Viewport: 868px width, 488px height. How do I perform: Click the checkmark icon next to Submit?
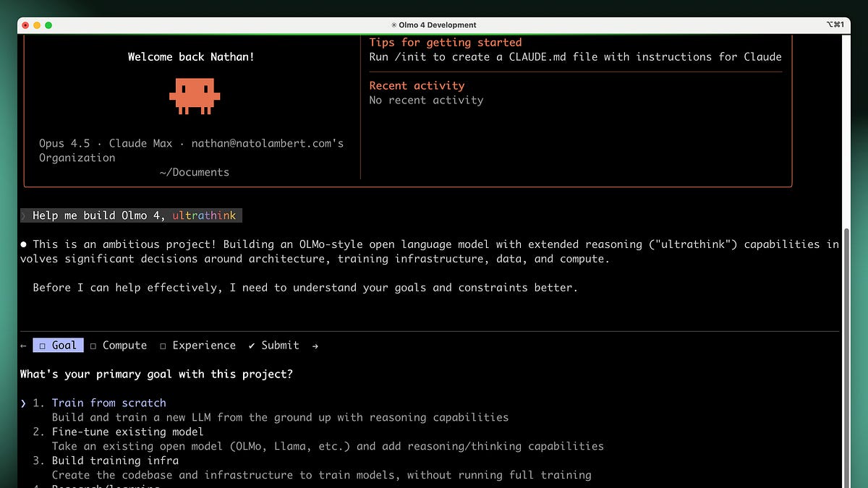[252, 346]
